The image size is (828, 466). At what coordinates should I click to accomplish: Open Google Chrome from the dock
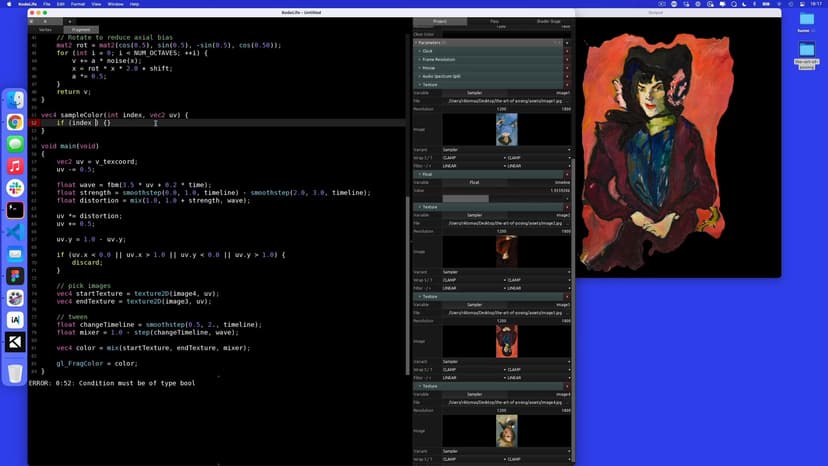[15, 122]
